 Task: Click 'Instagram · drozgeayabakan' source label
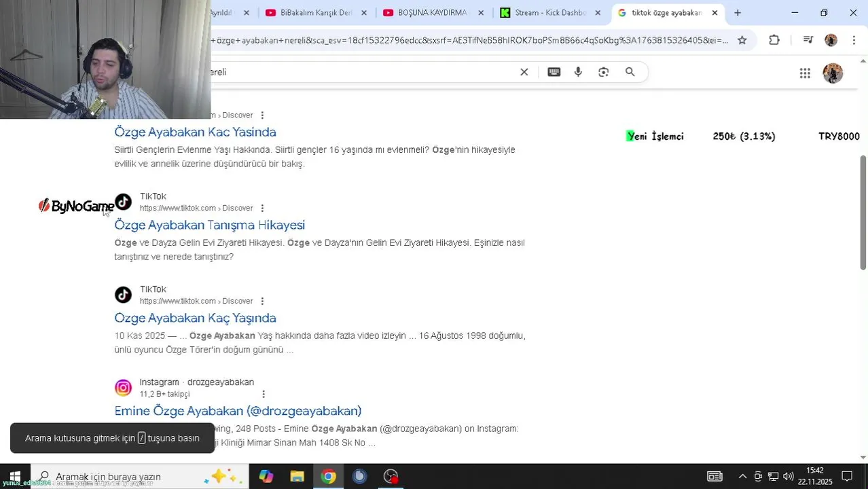[x=197, y=382]
